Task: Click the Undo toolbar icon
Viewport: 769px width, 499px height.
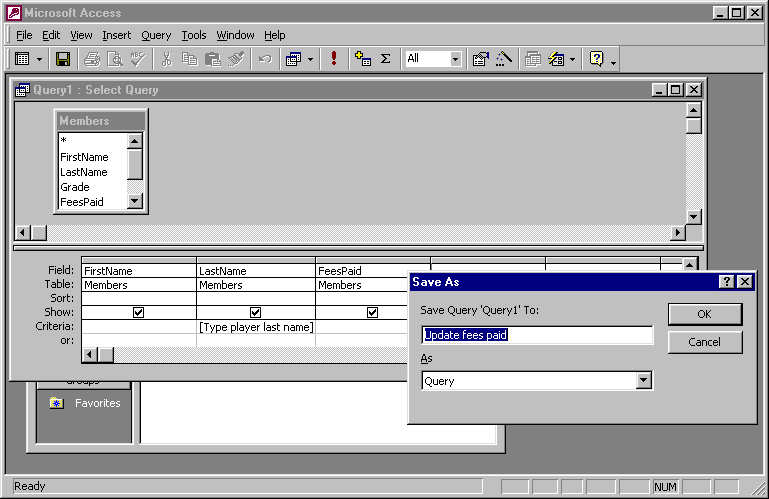Action: (x=265, y=59)
